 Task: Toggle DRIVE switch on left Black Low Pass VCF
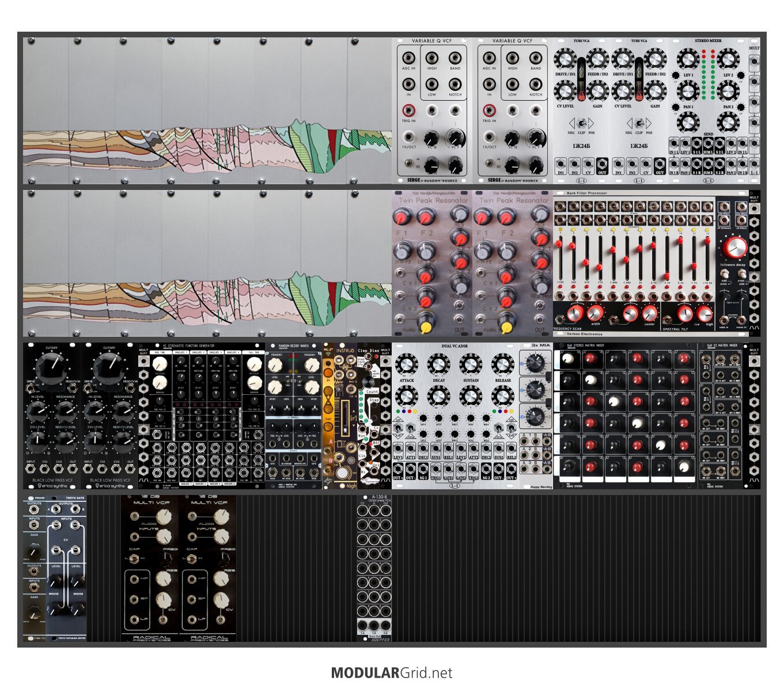point(32,389)
